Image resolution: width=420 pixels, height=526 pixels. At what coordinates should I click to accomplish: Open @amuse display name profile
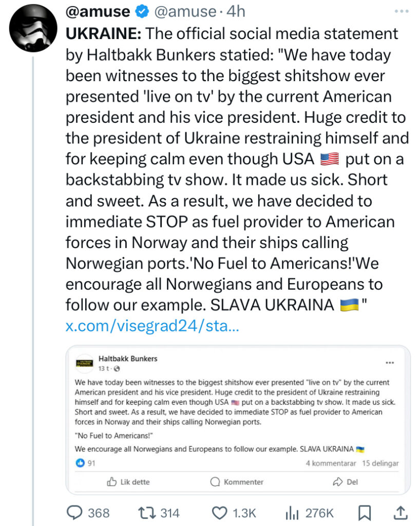98,12
